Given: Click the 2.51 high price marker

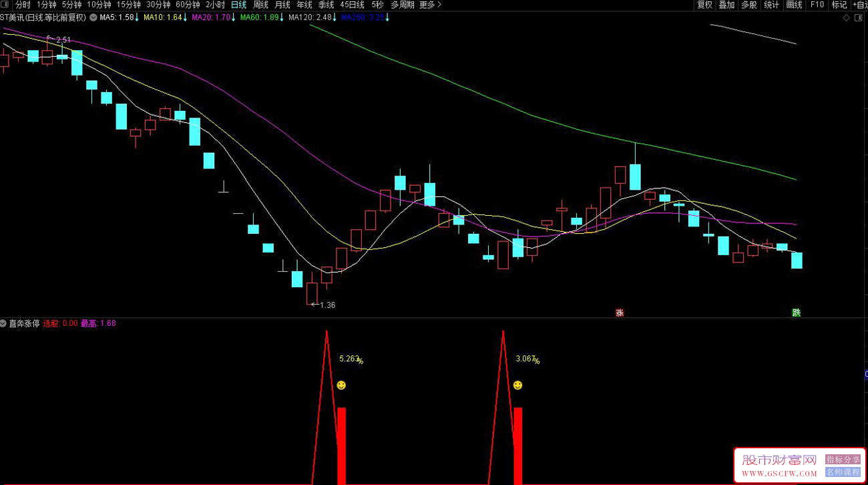Looking at the screenshot, I should pos(63,40).
